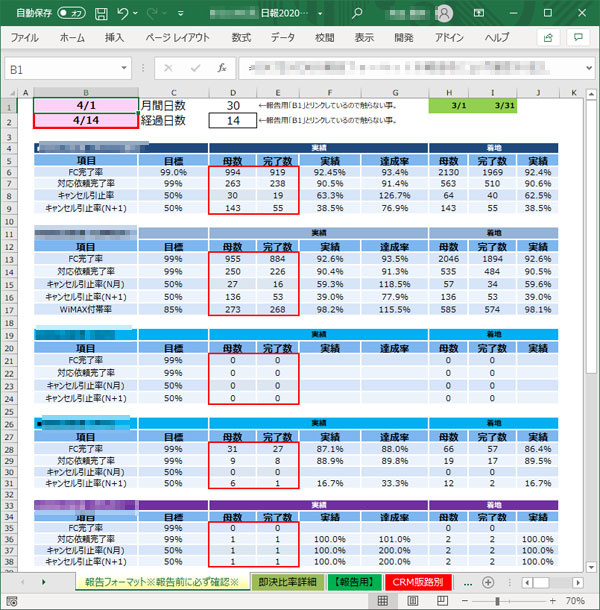This screenshot has height=610, width=600.
Task: Click the user account avatar icon
Action: [445, 14]
